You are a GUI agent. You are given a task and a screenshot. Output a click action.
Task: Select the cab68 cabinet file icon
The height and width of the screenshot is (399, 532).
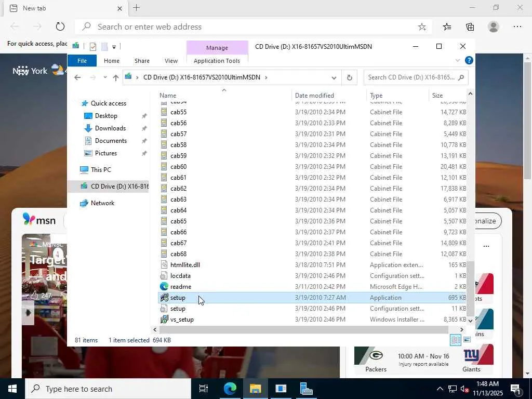click(164, 254)
